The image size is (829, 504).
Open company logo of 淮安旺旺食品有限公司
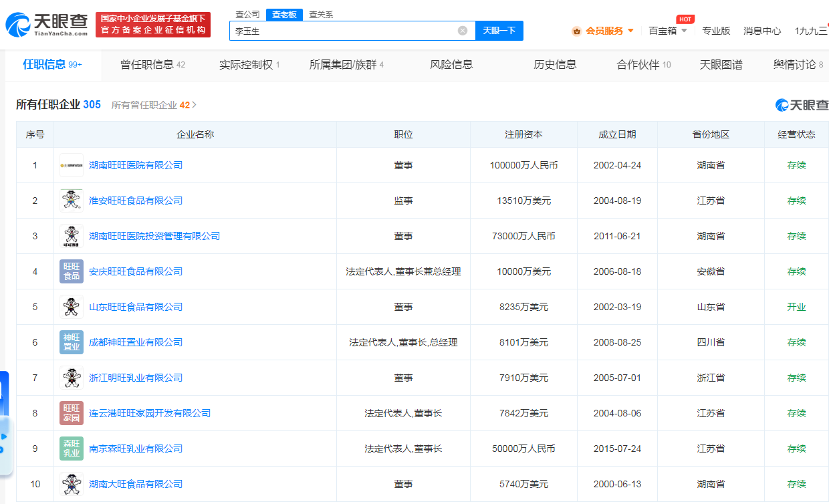point(72,201)
